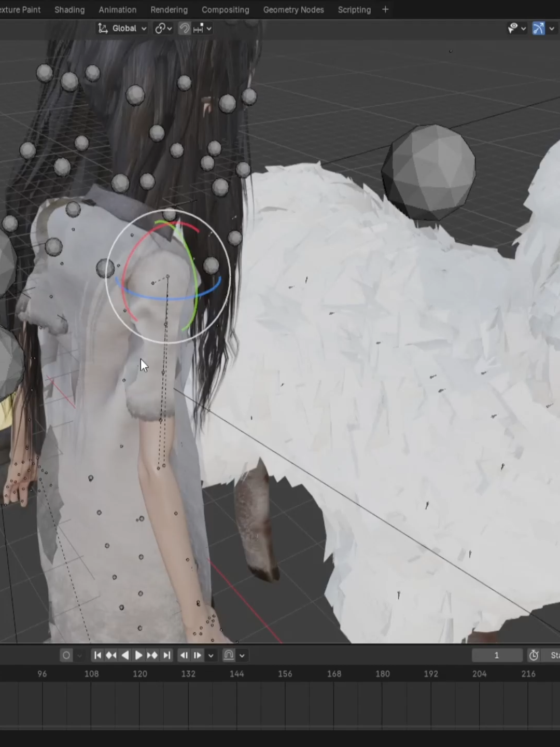
Task: Toggle snapping magnet icon in header
Action: pos(185,29)
